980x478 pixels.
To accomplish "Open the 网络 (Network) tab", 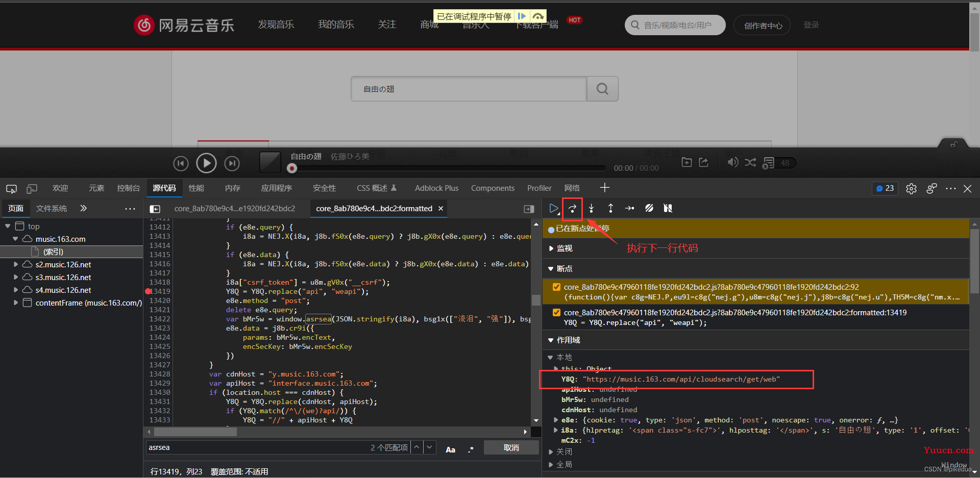I will pos(572,188).
